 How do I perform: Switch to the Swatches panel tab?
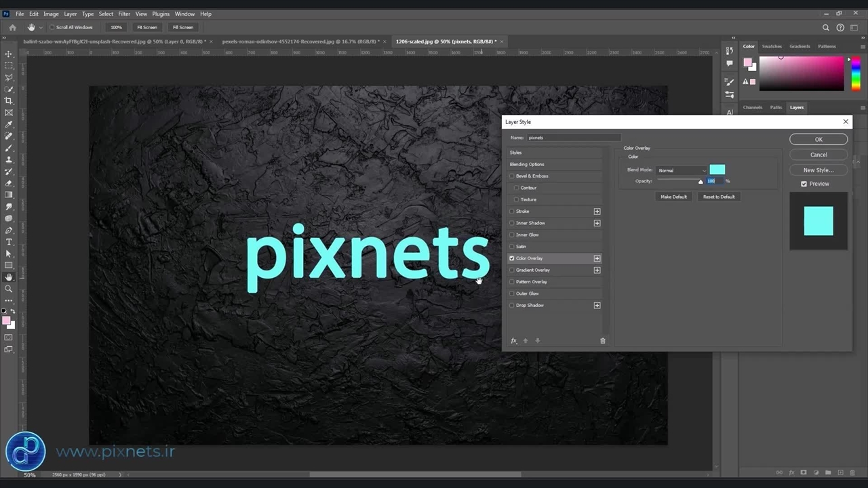(772, 47)
